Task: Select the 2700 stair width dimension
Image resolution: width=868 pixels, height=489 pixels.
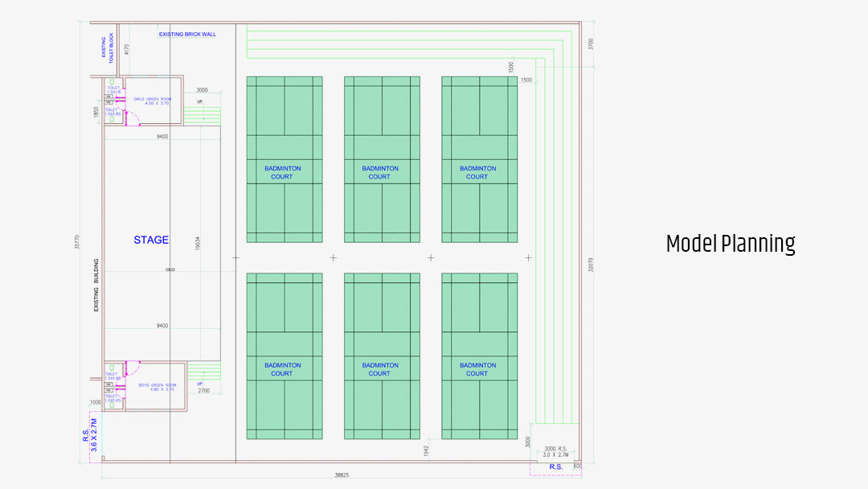Action: coord(203,390)
